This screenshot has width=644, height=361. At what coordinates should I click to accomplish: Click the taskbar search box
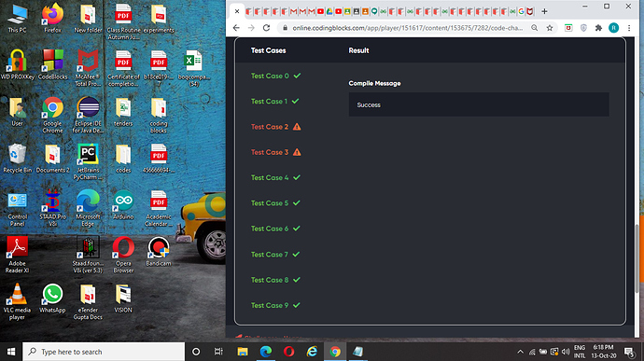[104, 352]
